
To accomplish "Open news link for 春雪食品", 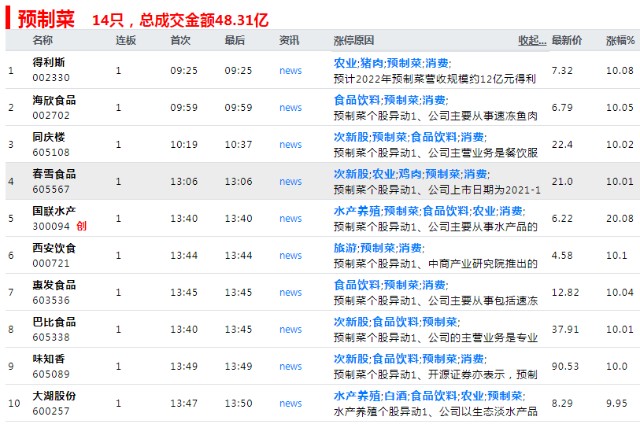I will click(x=290, y=181).
